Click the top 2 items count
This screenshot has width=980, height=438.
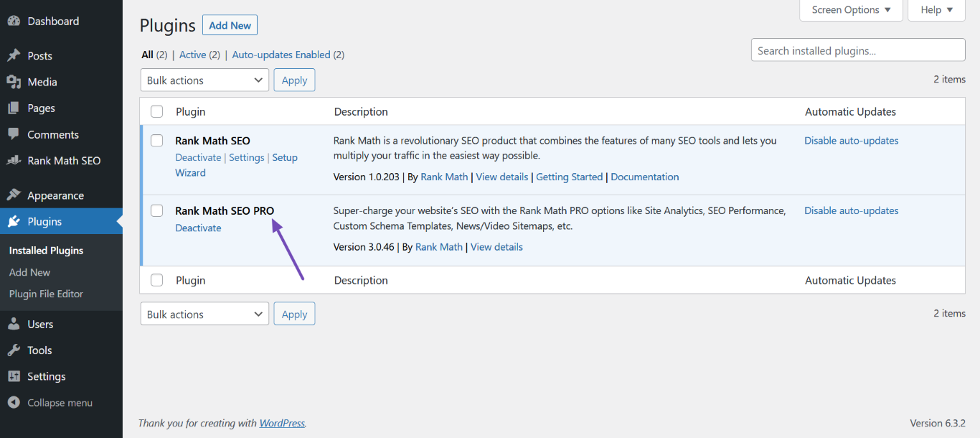[950, 80]
